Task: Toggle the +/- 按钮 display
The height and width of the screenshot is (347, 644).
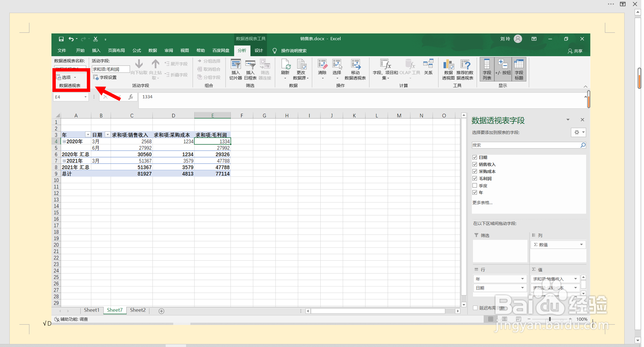Action: point(503,70)
